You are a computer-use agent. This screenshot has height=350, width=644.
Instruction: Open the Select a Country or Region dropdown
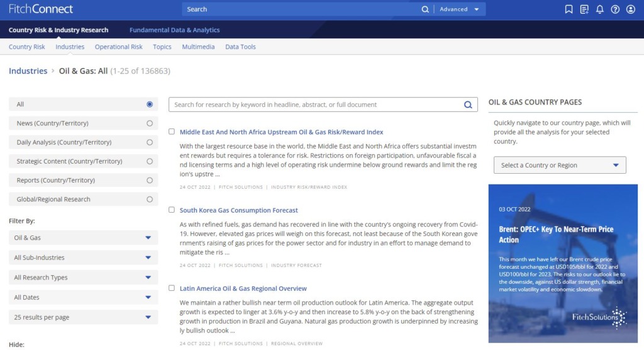pos(559,166)
